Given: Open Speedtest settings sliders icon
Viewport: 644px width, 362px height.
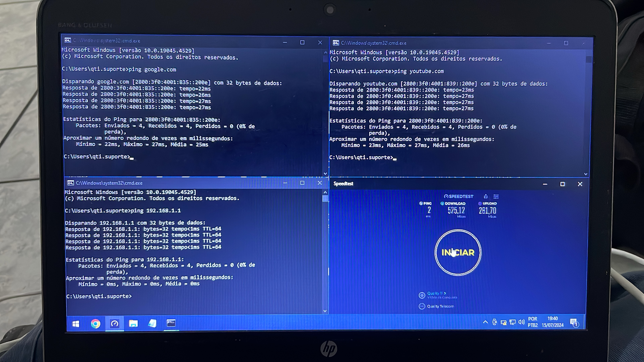Looking at the screenshot, I should [x=496, y=196].
